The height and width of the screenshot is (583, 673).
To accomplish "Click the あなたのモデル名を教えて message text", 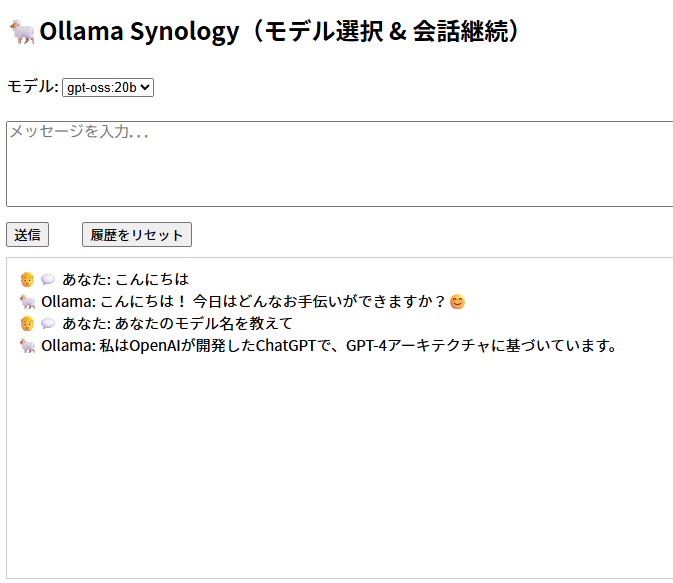I will (177, 323).
